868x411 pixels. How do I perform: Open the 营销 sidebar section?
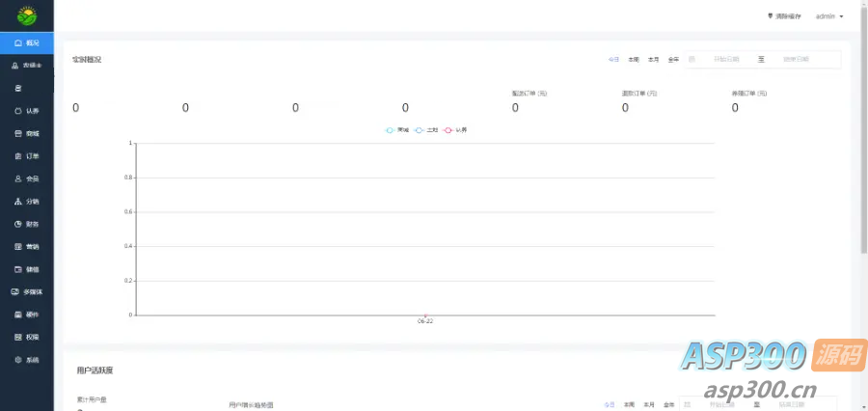click(27, 246)
